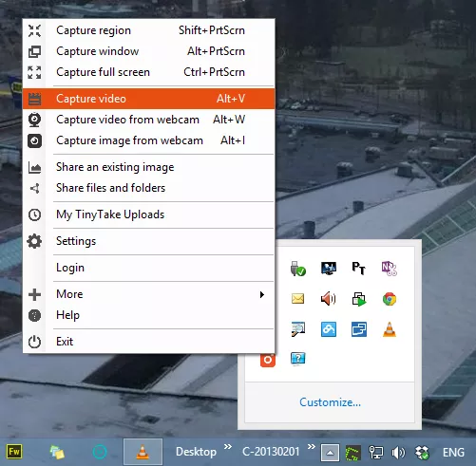The height and width of the screenshot is (466, 476).
Task: Click the volume speaker icon in taskbar
Action: click(398, 453)
